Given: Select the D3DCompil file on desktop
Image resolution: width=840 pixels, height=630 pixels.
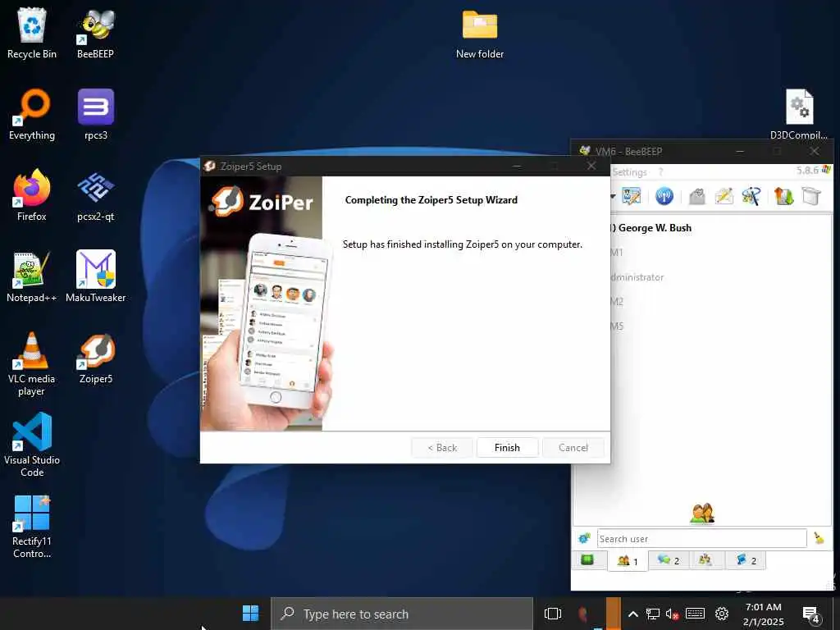Looking at the screenshot, I should [x=799, y=115].
